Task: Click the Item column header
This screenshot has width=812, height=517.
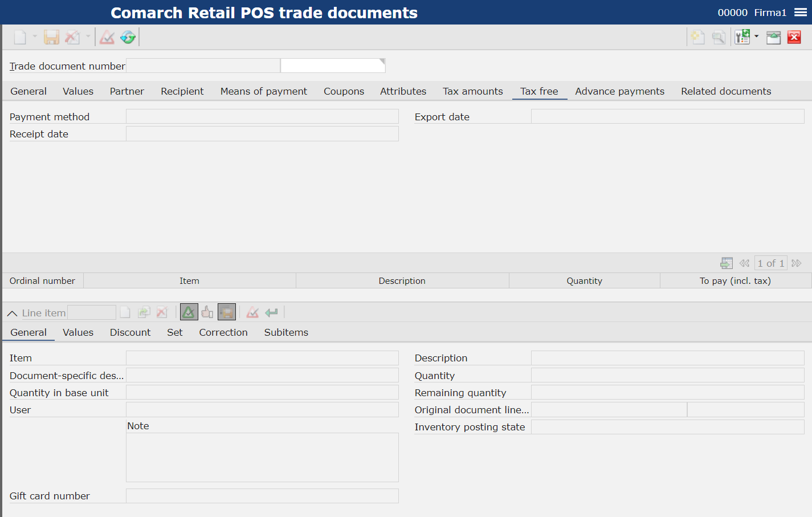Action: pyautogui.click(x=190, y=280)
